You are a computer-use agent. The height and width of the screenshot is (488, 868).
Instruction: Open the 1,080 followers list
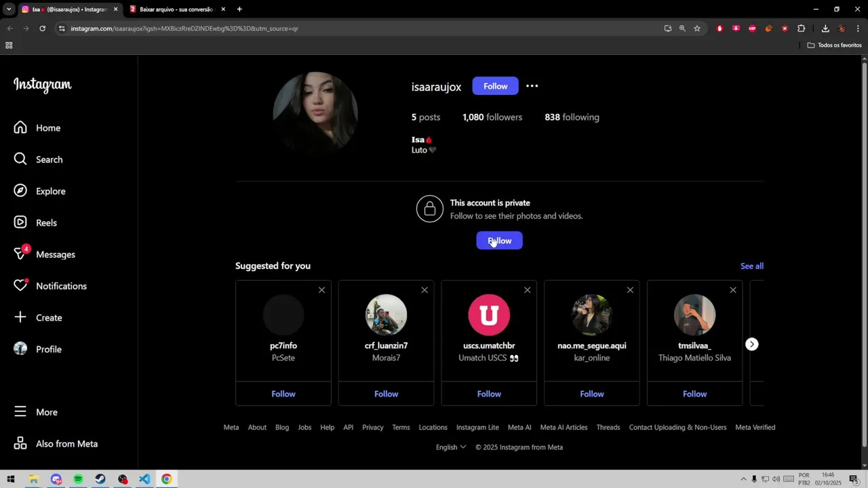click(492, 117)
